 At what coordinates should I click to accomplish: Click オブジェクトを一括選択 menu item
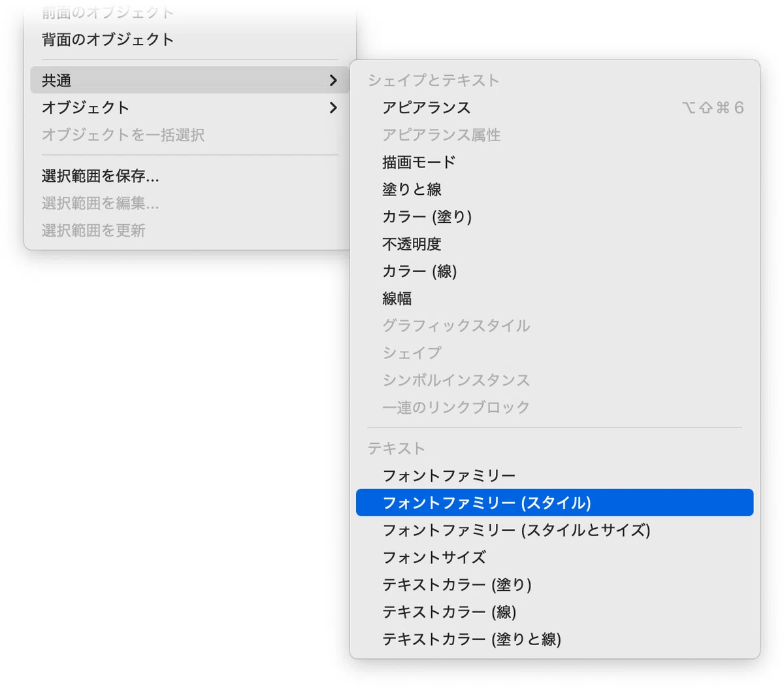(189, 135)
